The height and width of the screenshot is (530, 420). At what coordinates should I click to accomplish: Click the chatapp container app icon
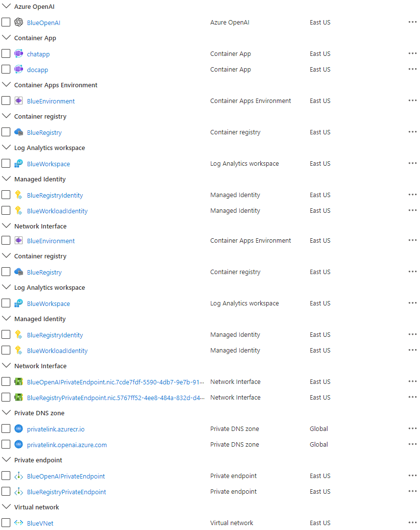point(19,54)
